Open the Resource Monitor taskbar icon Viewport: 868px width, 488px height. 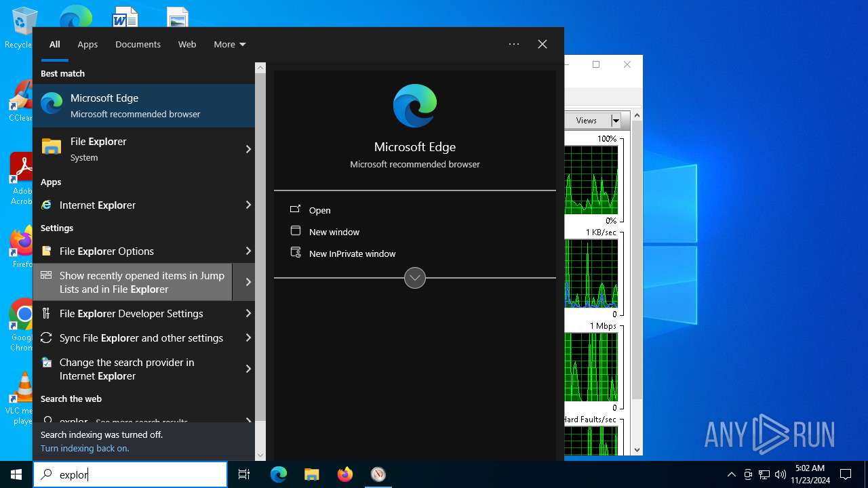tap(378, 474)
